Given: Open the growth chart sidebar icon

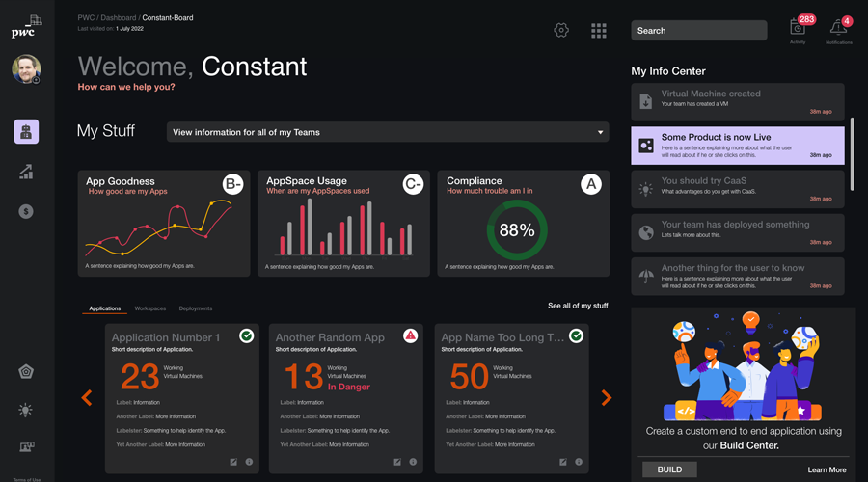Looking at the screenshot, I should [26, 172].
